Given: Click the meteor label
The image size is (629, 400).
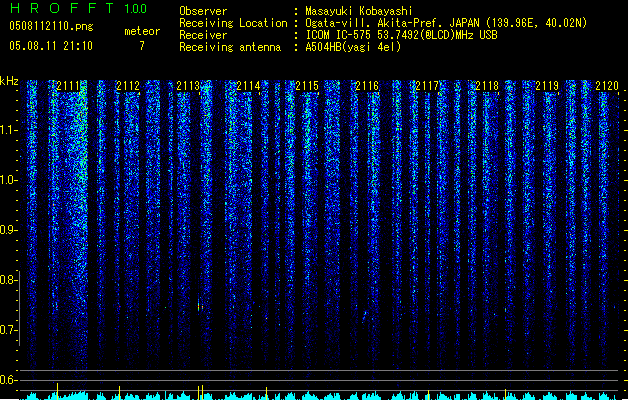Looking at the screenshot, I should pos(142,31).
